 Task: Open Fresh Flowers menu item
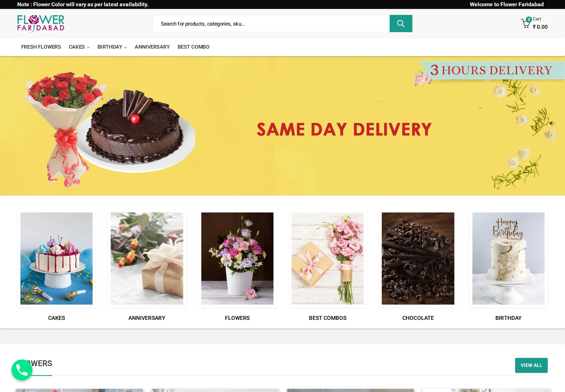pyautogui.click(x=41, y=47)
